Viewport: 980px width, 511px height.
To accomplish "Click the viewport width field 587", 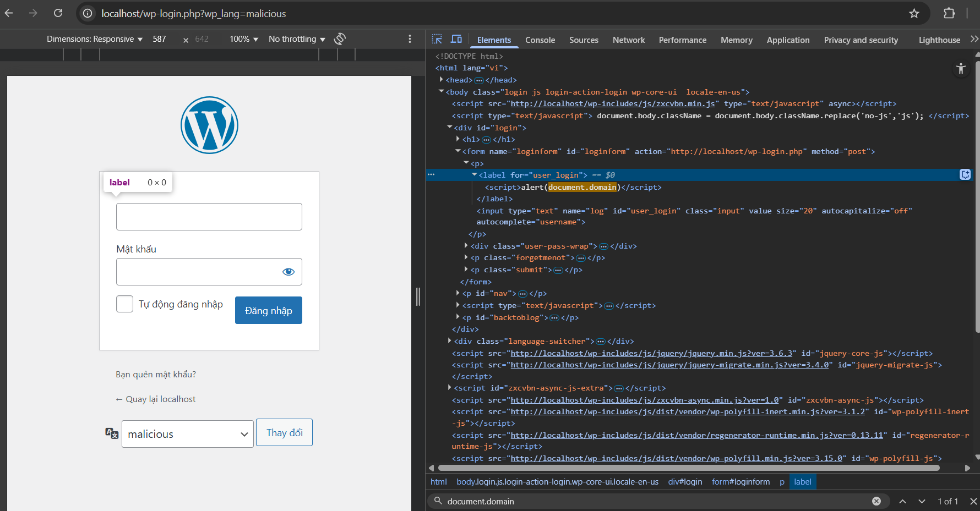I will pyautogui.click(x=160, y=39).
